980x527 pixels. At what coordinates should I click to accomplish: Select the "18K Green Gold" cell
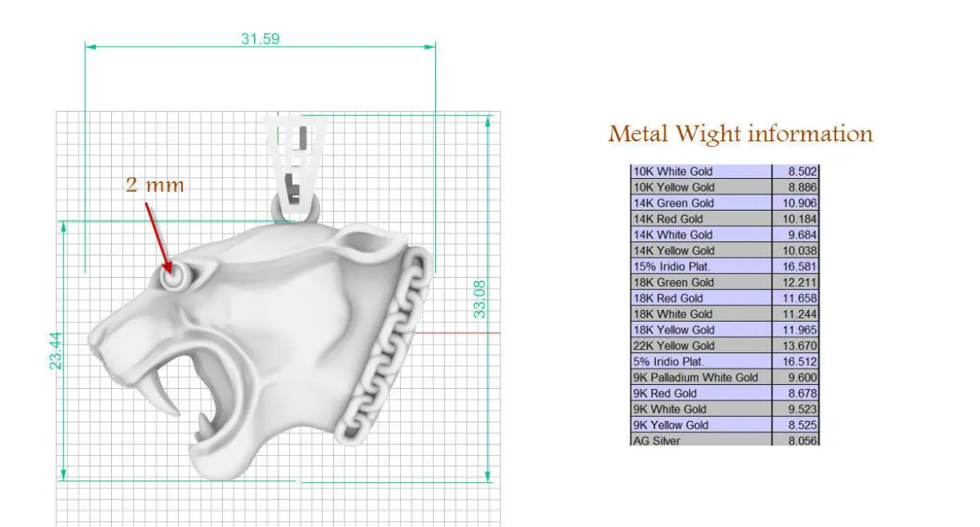tap(702, 282)
